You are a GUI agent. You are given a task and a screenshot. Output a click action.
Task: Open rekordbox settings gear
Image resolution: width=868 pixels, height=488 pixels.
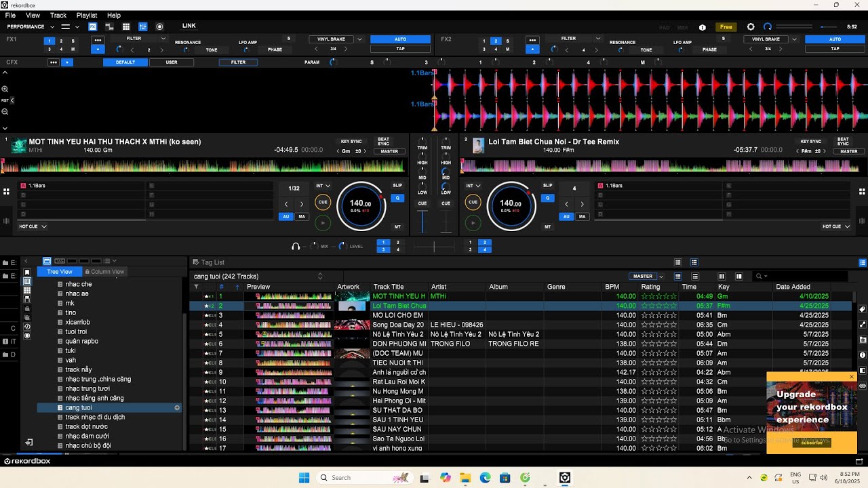click(751, 27)
